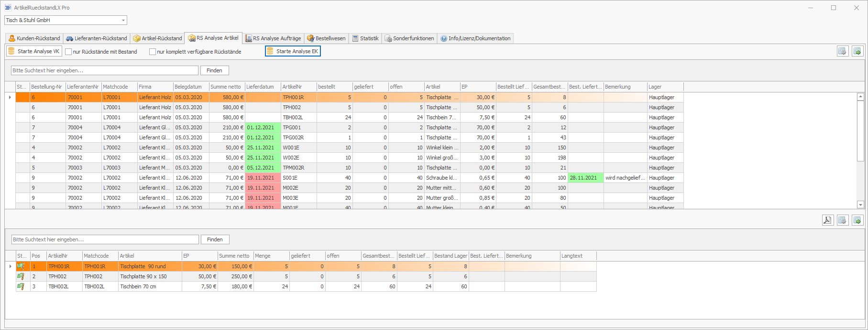This screenshot has height=330, width=868.
Task: Click the lower search text input field
Action: pyautogui.click(x=105, y=239)
